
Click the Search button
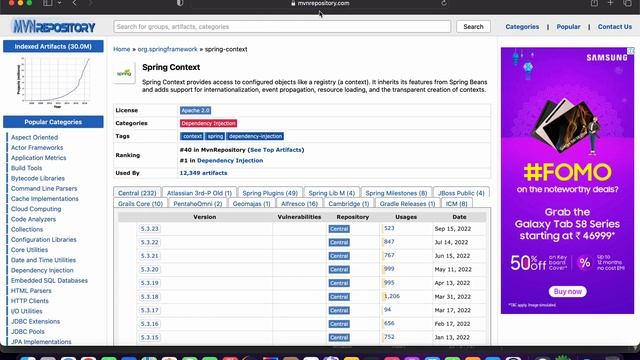coord(473,27)
